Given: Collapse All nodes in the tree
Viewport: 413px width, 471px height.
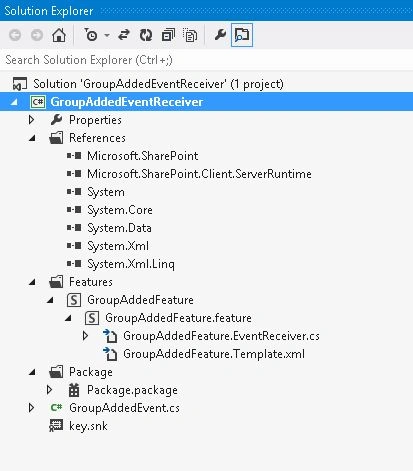Looking at the screenshot, I should (168, 35).
